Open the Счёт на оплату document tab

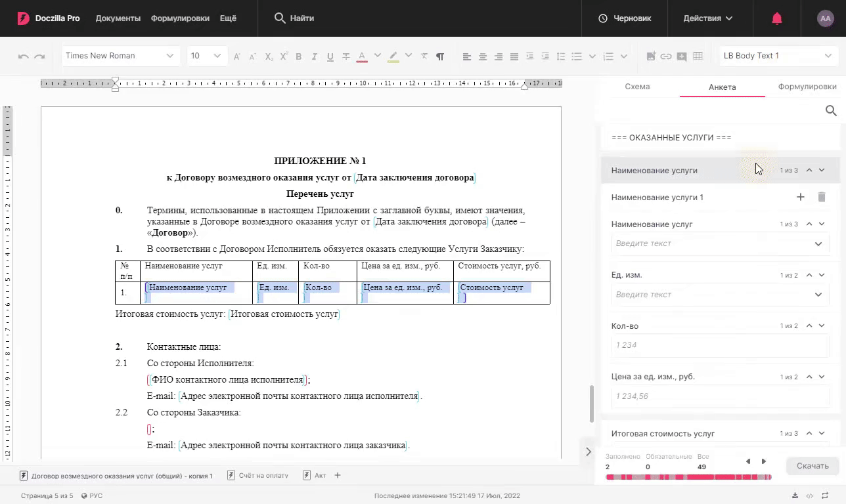258,475
